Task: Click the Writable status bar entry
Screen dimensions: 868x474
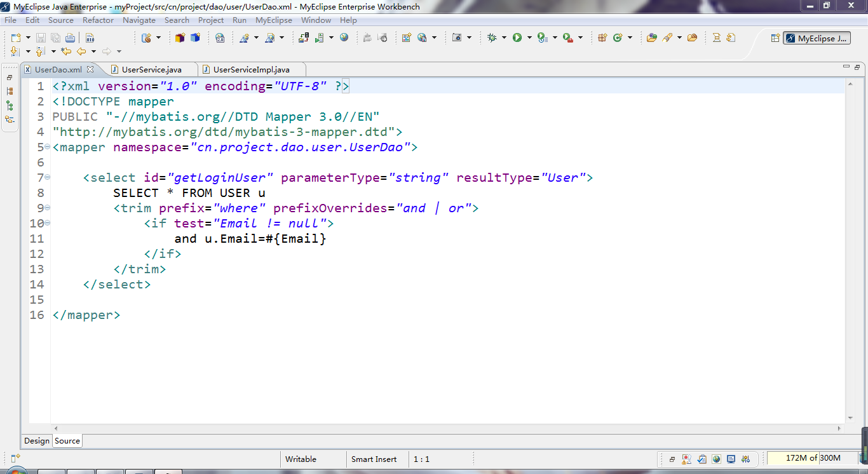Action: click(301, 459)
